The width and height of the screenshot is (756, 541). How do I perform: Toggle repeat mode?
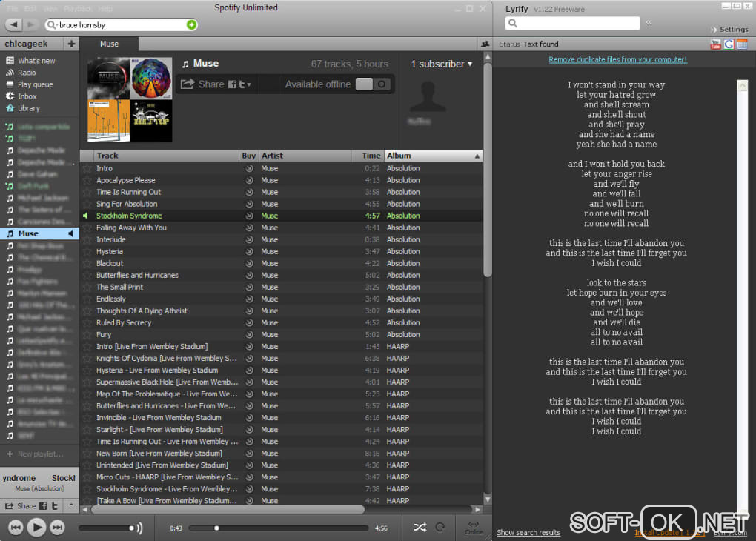pos(440,528)
